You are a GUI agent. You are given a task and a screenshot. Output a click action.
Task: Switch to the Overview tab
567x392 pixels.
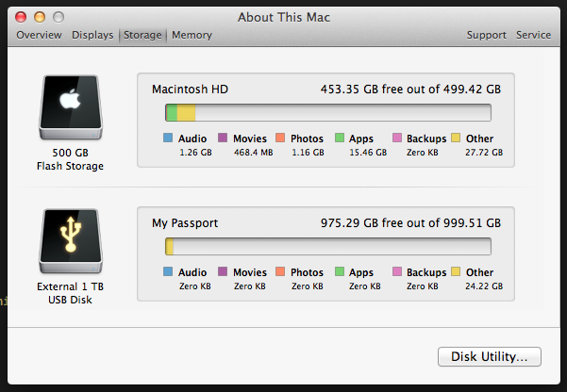click(39, 35)
